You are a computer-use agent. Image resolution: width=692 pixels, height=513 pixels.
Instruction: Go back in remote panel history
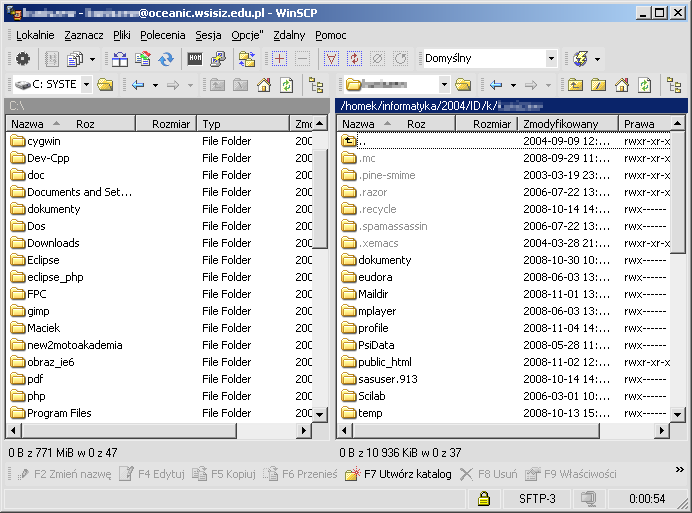click(x=496, y=84)
